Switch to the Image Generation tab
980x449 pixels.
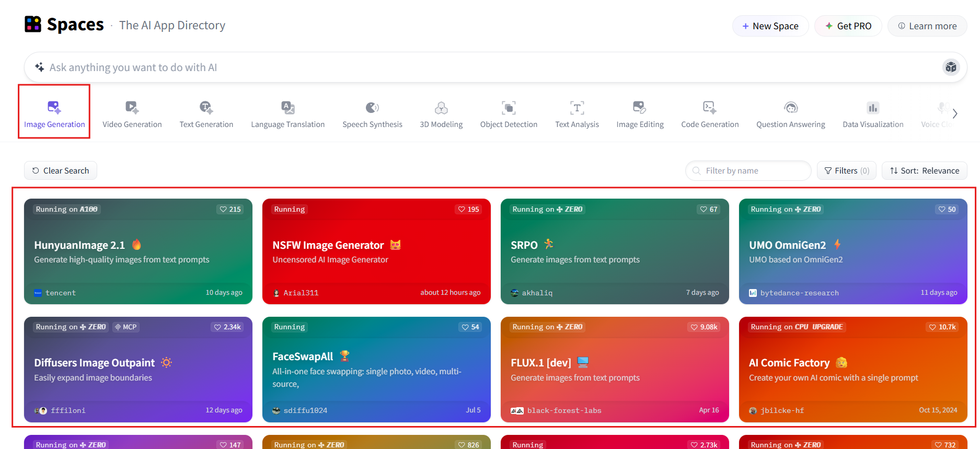click(54, 114)
